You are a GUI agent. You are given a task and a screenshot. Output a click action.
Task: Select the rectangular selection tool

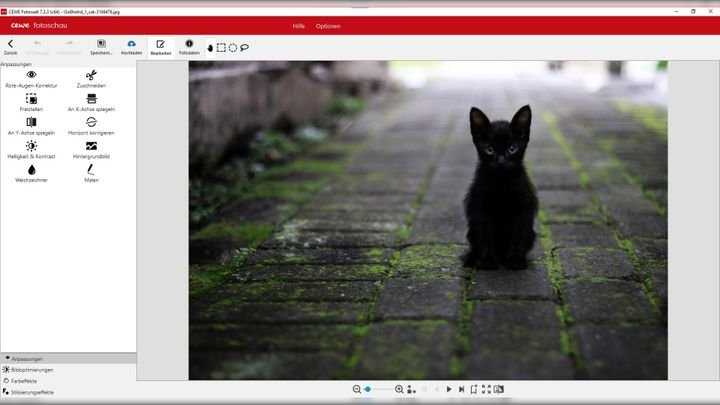pos(221,47)
